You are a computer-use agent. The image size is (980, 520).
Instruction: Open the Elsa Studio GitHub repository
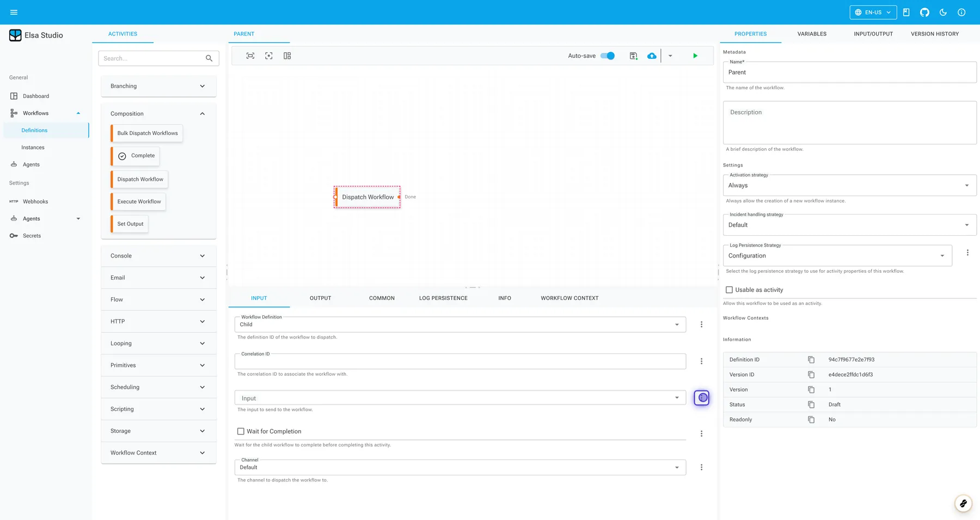(x=924, y=12)
